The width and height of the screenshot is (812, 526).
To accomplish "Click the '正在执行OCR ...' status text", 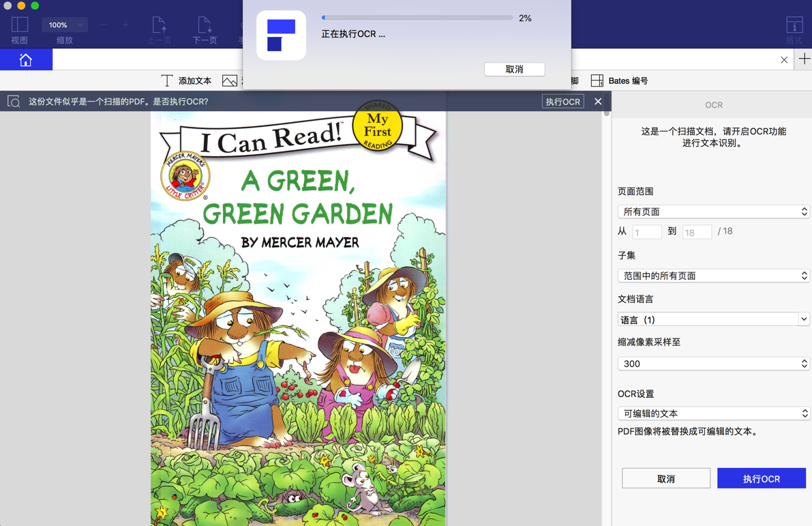I will click(353, 34).
